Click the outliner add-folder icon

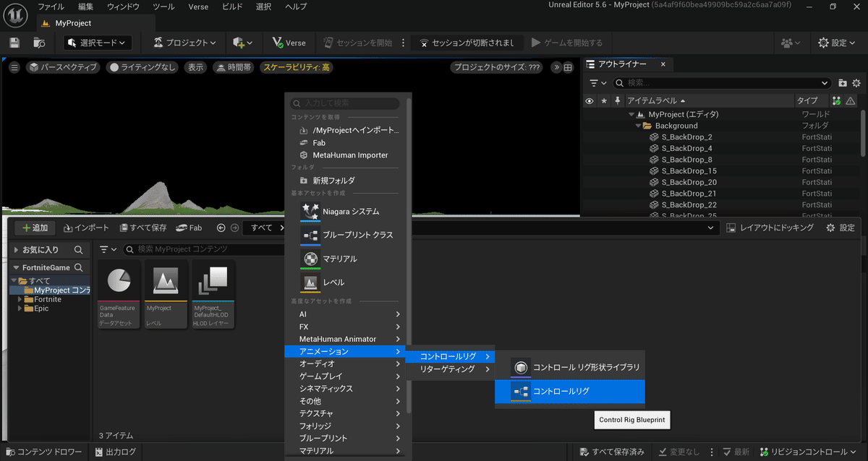tap(843, 83)
